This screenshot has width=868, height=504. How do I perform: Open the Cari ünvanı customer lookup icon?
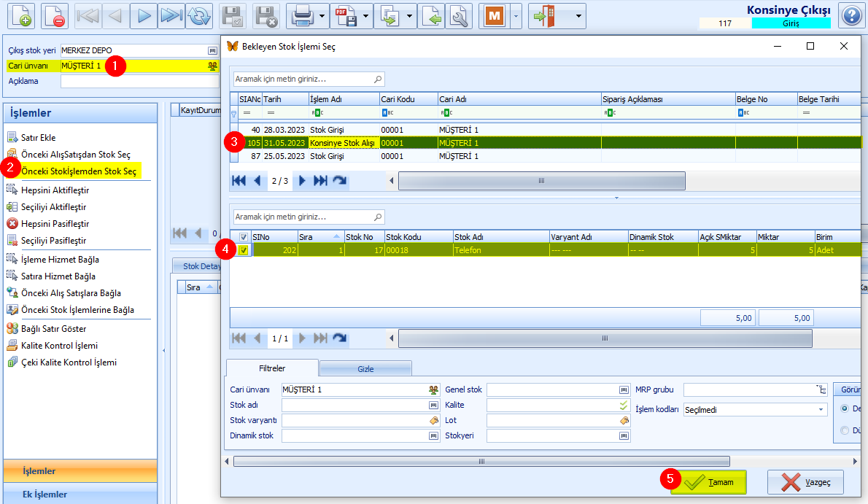tap(212, 66)
